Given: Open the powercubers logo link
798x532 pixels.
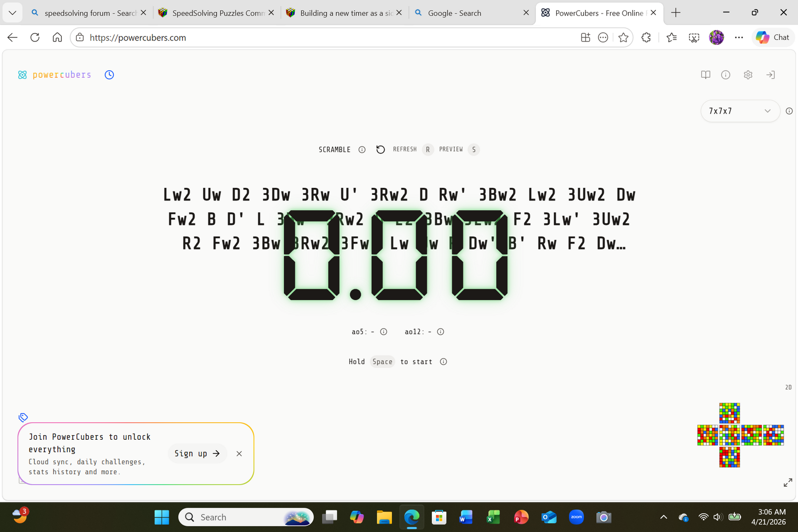Looking at the screenshot, I should coord(55,75).
